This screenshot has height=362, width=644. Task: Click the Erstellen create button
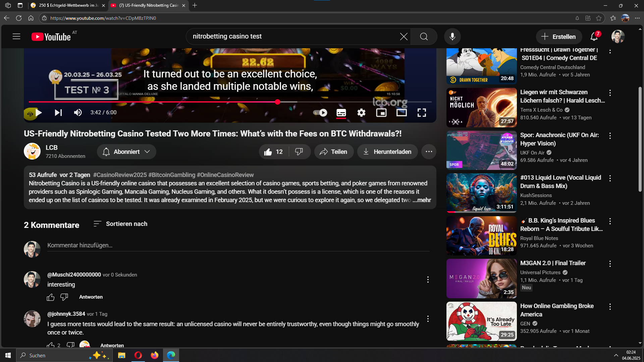[558, 37]
